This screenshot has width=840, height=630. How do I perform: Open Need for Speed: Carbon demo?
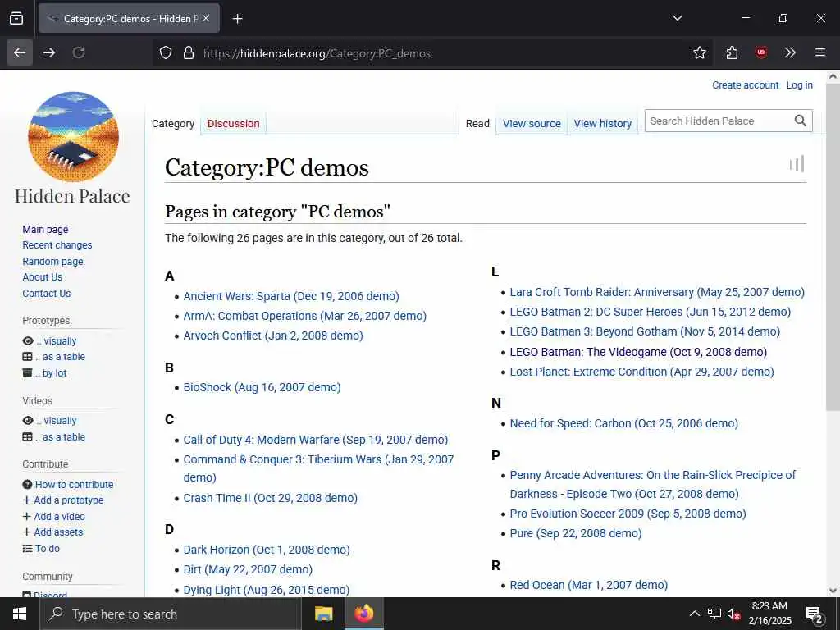pos(624,423)
